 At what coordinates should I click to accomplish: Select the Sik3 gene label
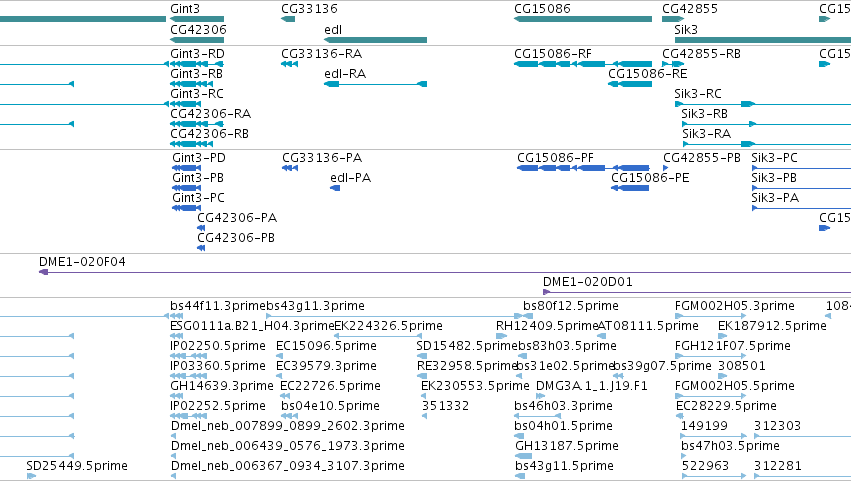[x=686, y=30]
